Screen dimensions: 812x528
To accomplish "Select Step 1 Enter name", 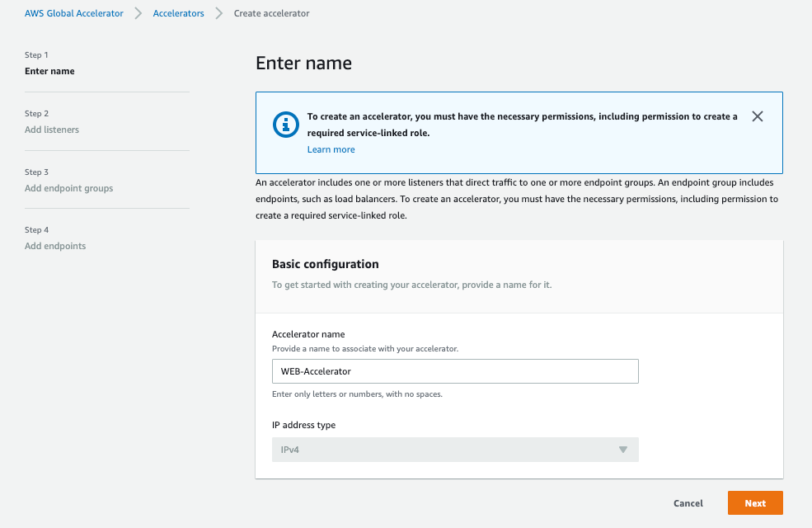I will pos(49,71).
